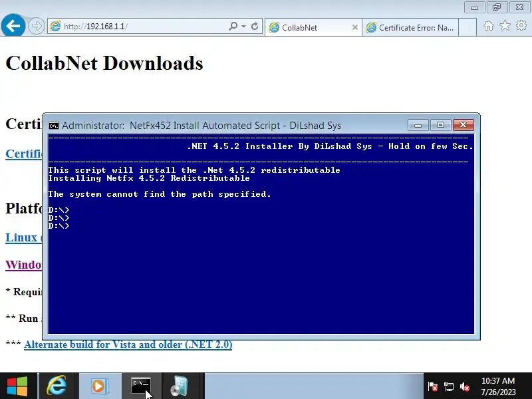Open the Windows download link
Image resolution: width=532 pixels, height=399 pixels.
pyautogui.click(x=23, y=265)
